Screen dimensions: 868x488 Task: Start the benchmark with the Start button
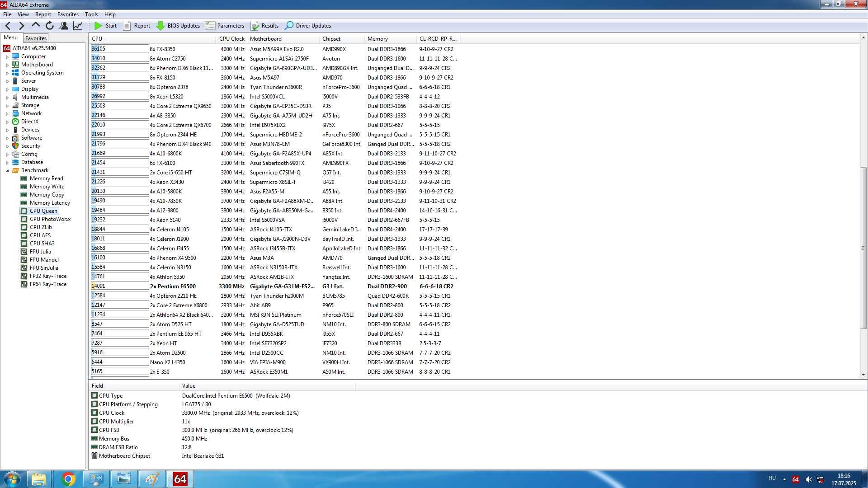click(x=106, y=26)
